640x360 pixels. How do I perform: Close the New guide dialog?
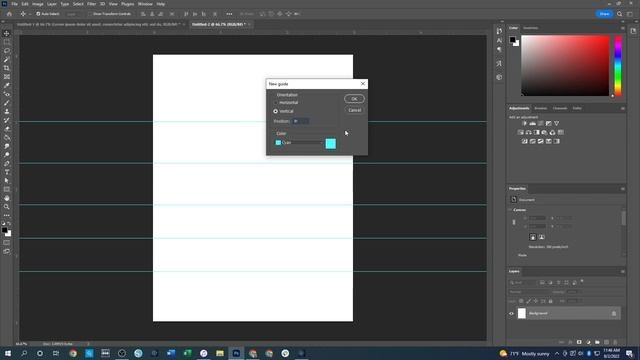363,84
